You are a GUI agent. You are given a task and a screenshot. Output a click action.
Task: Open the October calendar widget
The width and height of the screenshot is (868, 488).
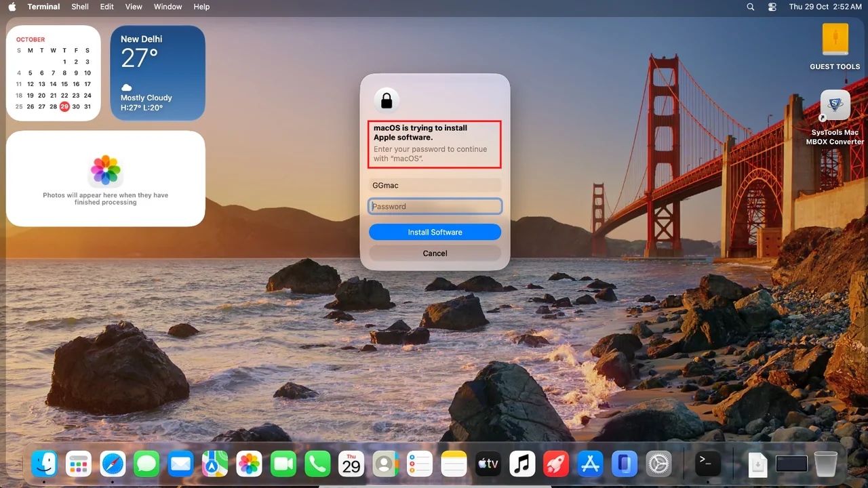54,73
